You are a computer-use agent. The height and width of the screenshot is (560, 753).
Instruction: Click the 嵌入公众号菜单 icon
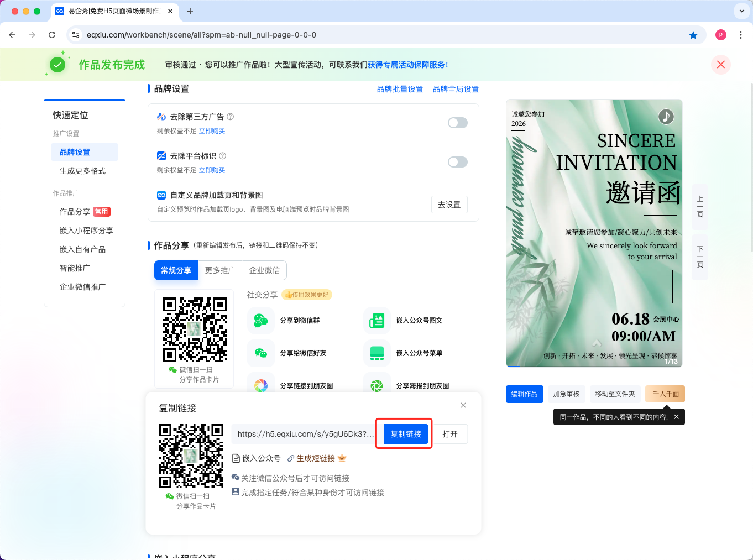pyautogui.click(x=377, y=353)
